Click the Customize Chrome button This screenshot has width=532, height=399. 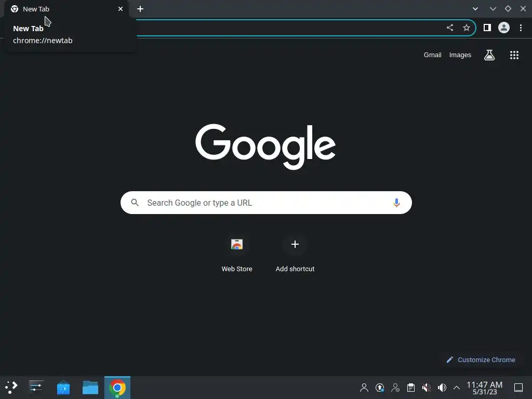click(x=481, y=360)
